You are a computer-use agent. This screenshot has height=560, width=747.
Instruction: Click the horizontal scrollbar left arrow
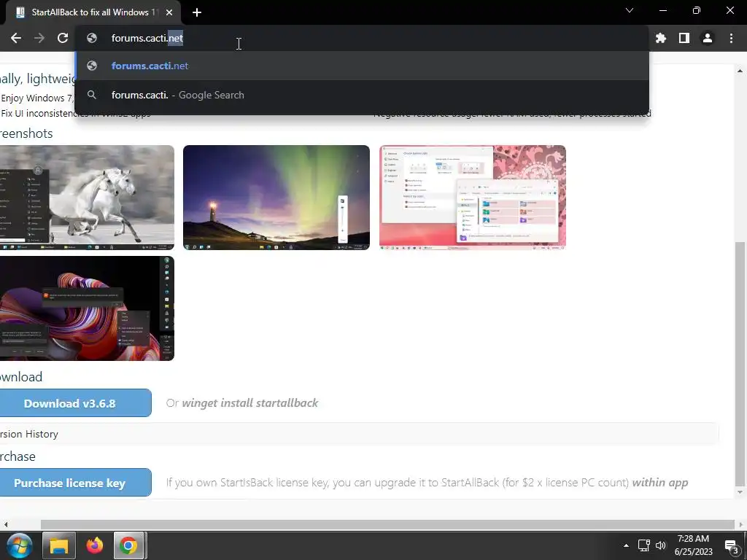point(6,524)
